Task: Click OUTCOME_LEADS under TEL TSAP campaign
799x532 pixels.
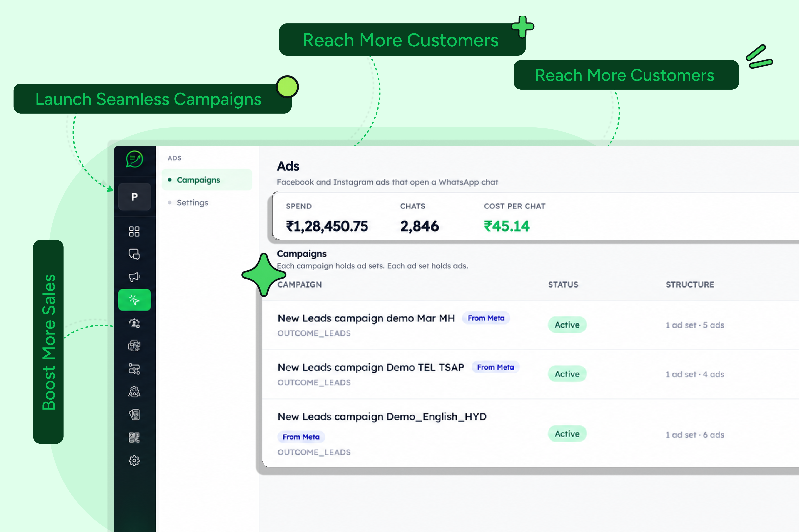Action: pyautogui.click(x=314, y=383)
